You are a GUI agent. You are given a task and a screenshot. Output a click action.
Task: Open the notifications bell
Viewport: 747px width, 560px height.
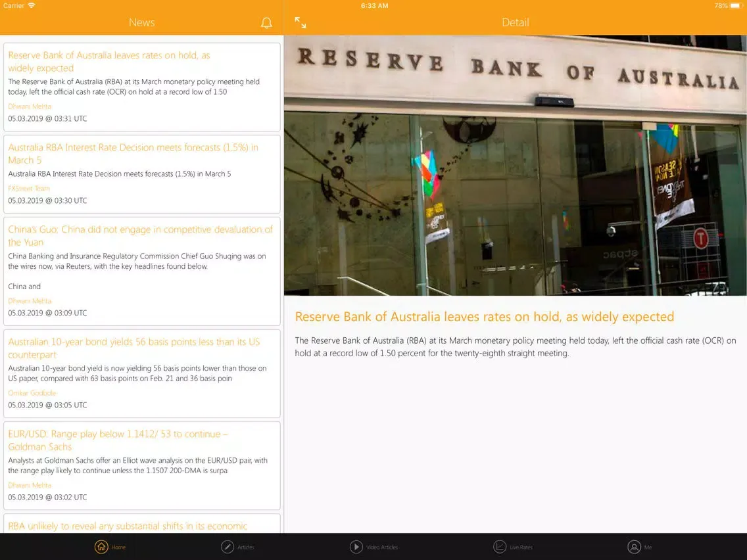coord(266,23)
